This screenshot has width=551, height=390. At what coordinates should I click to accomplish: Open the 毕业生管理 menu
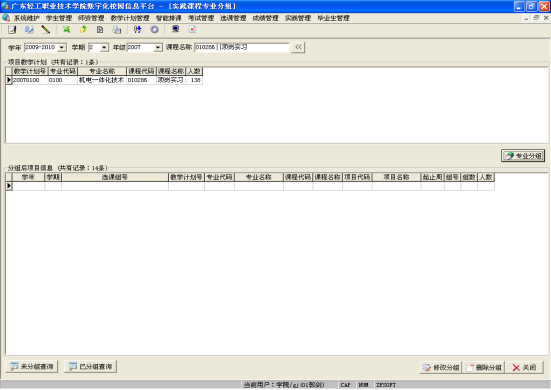[x=333, y=18]
